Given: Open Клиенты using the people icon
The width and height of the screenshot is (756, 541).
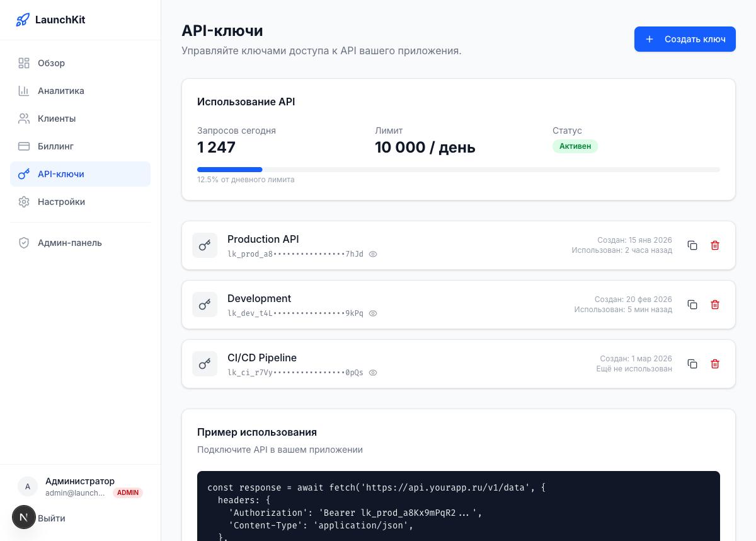Looking at the screenshot, I should coord(24,119).
